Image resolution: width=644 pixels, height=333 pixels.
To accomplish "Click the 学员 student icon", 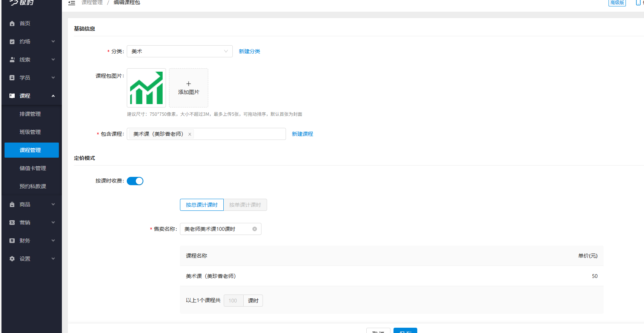I will point(12,78).
